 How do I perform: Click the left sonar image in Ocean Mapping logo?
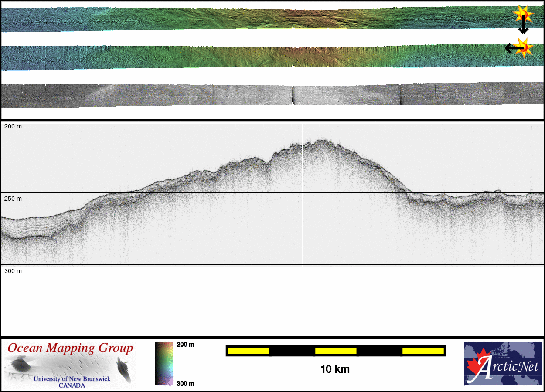click(20, 364)
